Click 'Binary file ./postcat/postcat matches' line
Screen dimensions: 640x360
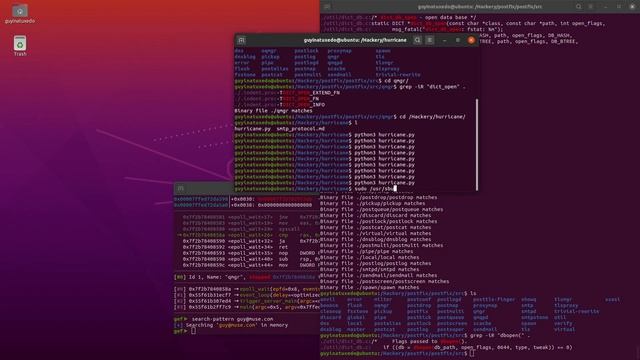[376, 227]
